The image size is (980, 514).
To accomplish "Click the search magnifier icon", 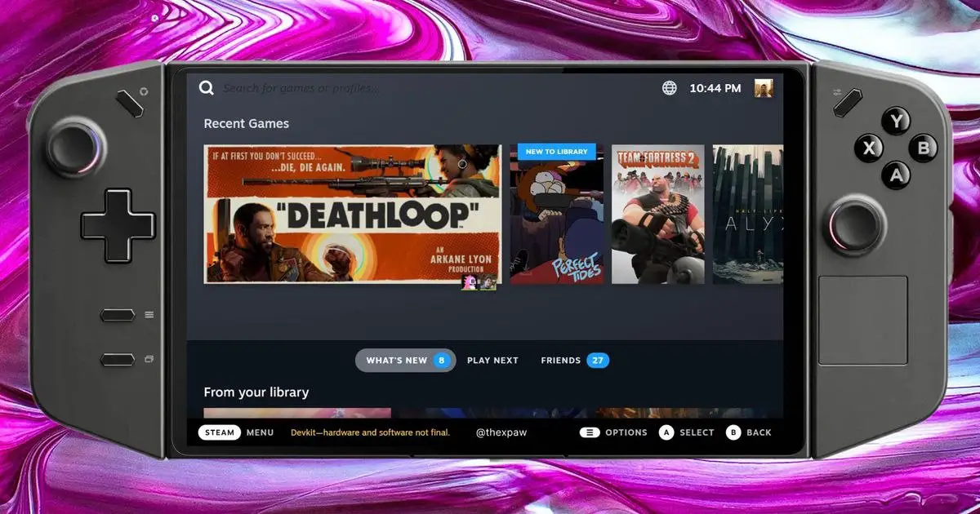I will [x=207, y=88].
